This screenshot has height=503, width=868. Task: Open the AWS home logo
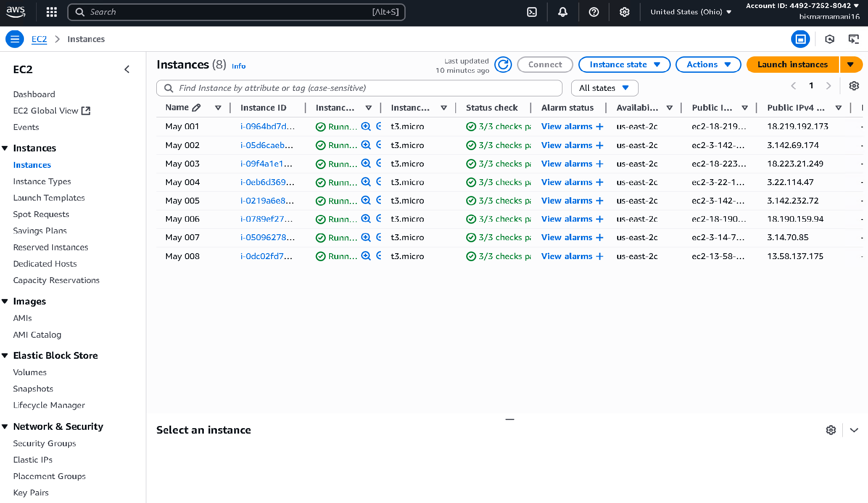tap(16, 12)
